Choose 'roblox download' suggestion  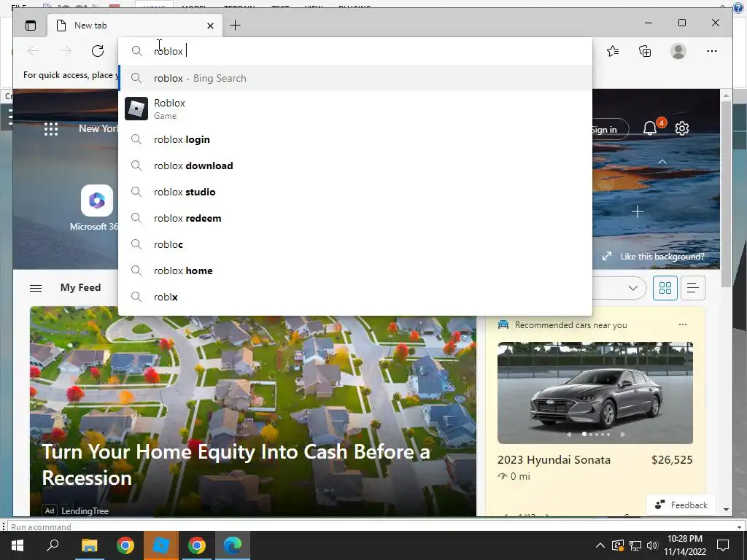tap(355, 166)
